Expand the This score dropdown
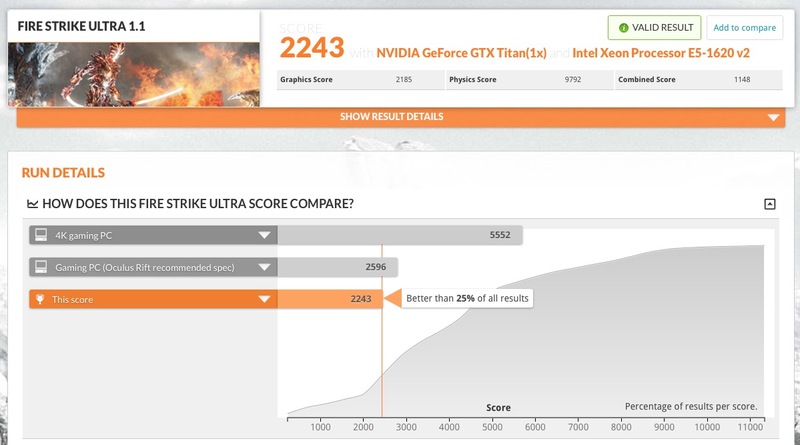The height and width of the screenshot is (445, 800). 264,299
